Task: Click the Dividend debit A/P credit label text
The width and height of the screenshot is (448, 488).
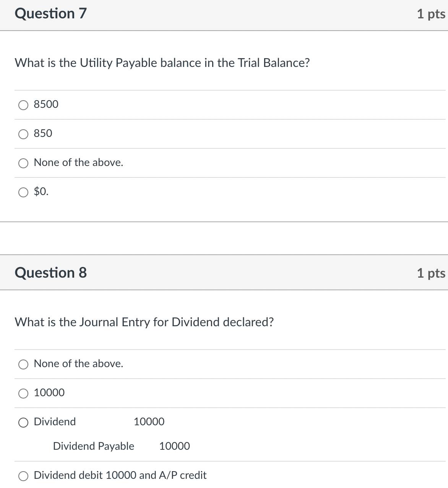Action: pos(120,475)
